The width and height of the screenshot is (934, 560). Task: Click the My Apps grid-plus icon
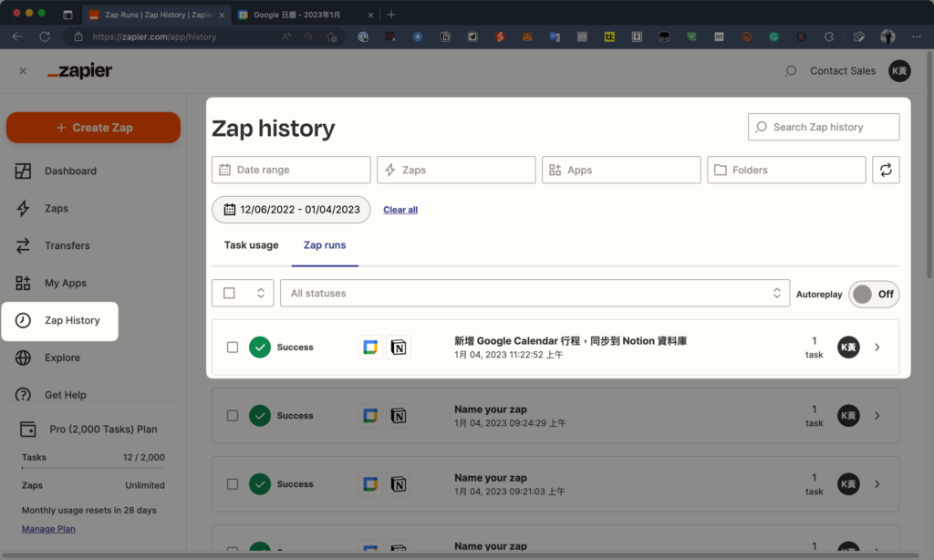[x=23, y=283]
